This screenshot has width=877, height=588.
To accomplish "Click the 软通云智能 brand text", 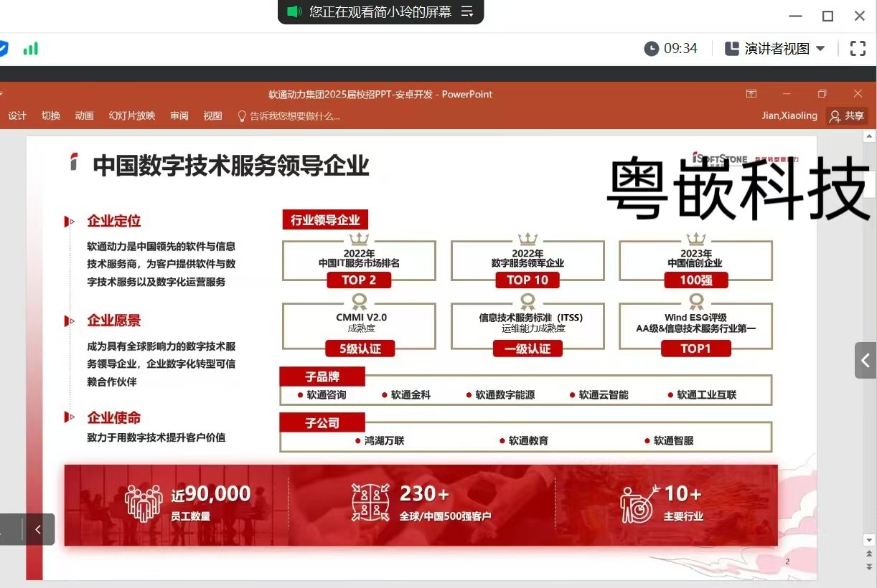I will coord(604,395).
